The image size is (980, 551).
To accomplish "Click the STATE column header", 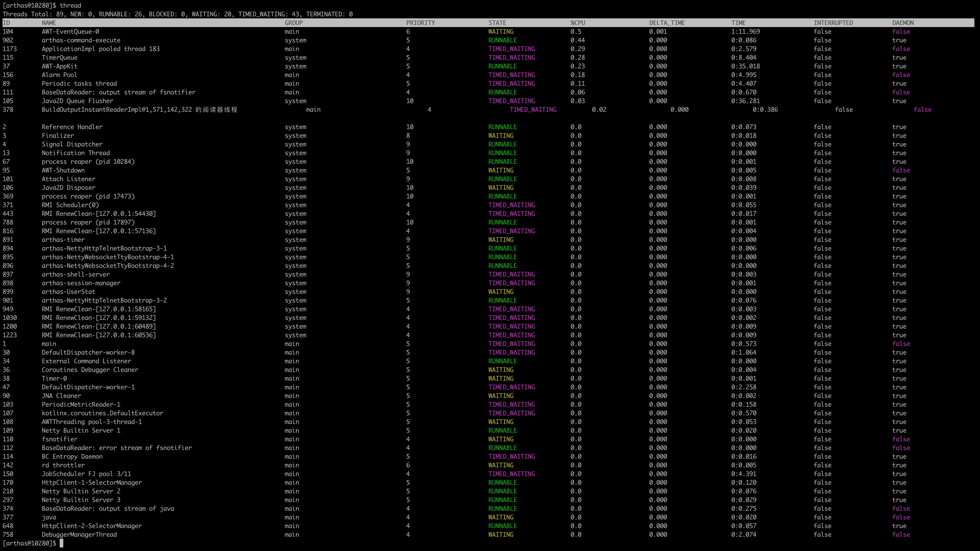I will tap(497, 23).
